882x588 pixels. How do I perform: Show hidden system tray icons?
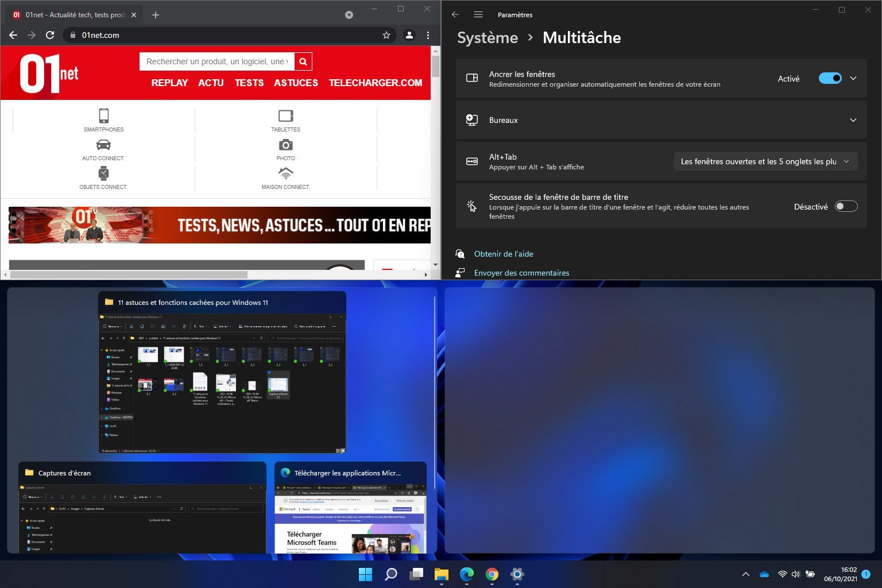pyautogui.click(x=746, y=574)
